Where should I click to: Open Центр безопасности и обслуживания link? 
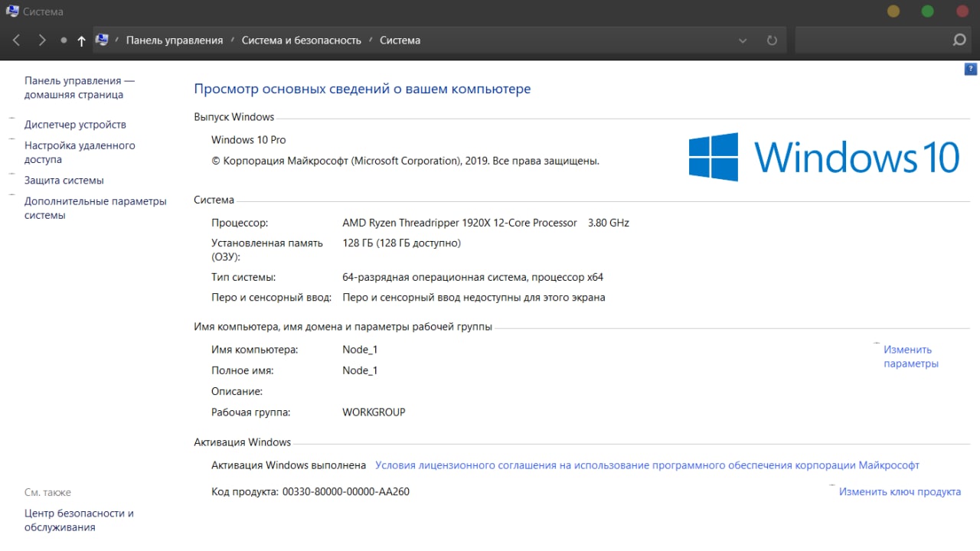coord(79,520)
